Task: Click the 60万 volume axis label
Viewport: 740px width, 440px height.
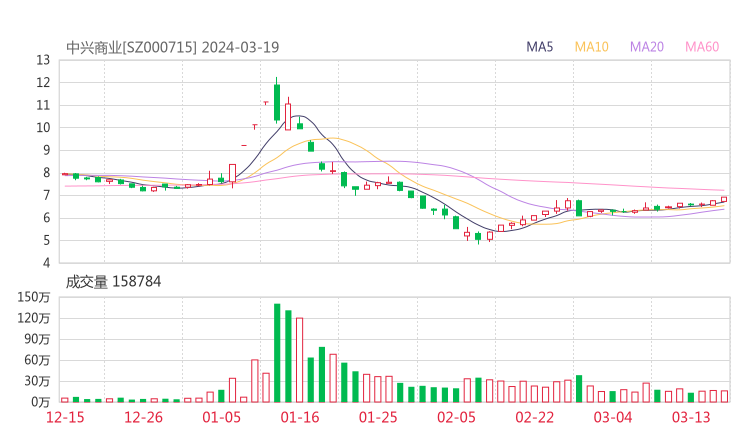Action: pos(37,360)
